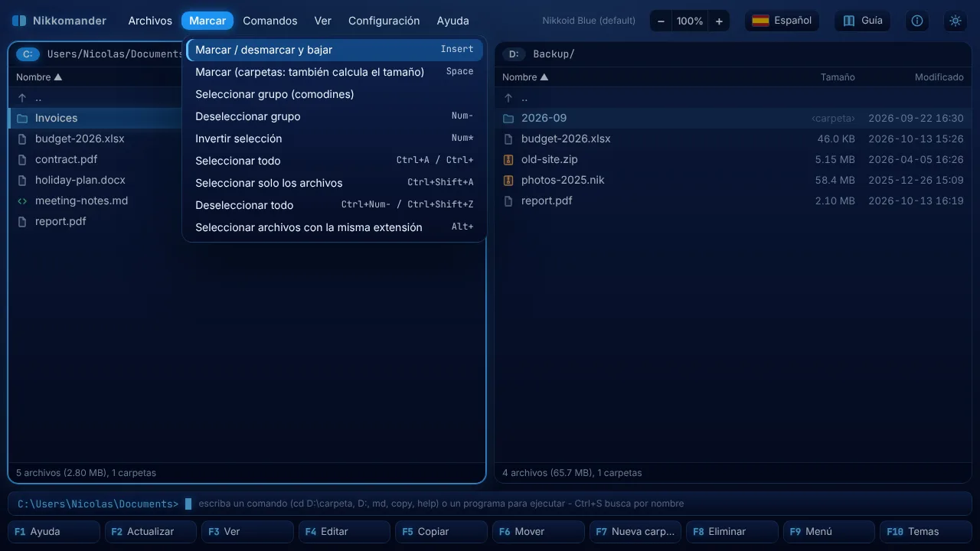The image size is (980, 551).
Task: Click the F7 Nueva carpeta button
Action: (x=635, y=532)
